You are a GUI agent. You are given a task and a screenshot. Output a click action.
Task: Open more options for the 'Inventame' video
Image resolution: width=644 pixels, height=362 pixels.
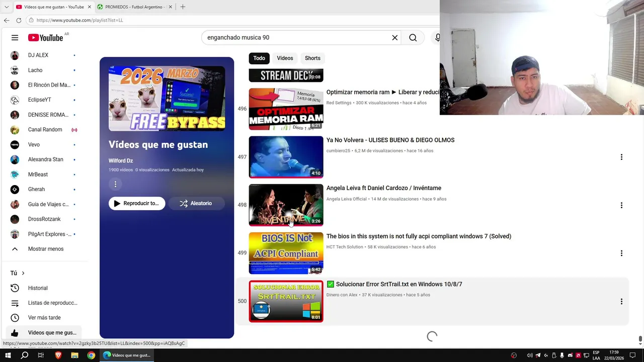click(621, 205)
